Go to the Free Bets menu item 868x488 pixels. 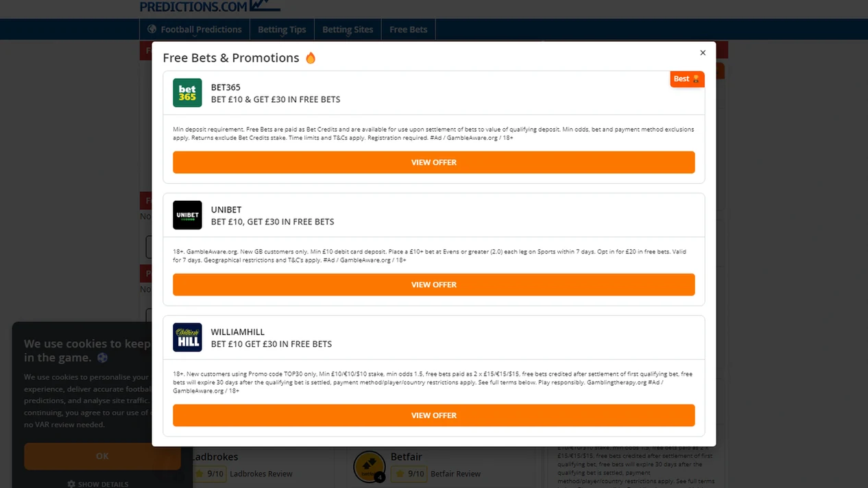click(x=409, y=29)
